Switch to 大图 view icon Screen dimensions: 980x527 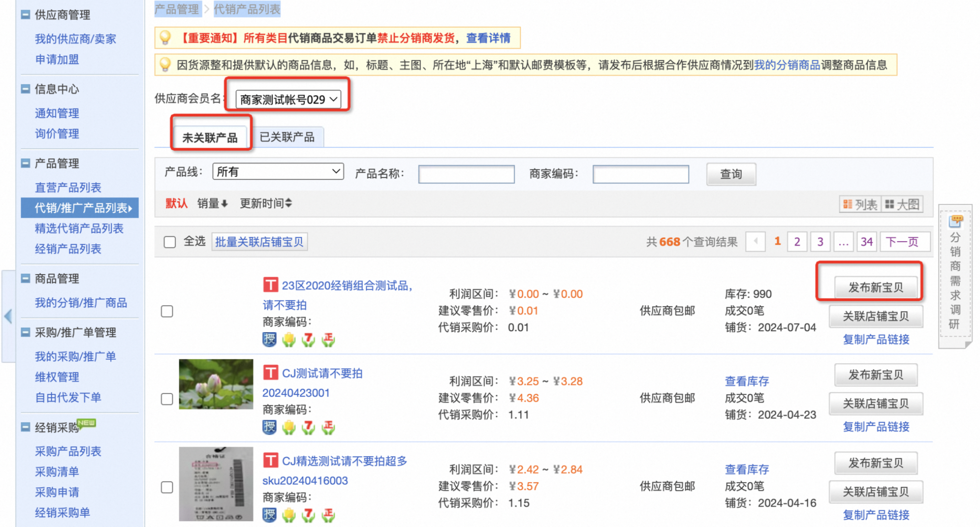pyautogui.click(x=889, y=204)
